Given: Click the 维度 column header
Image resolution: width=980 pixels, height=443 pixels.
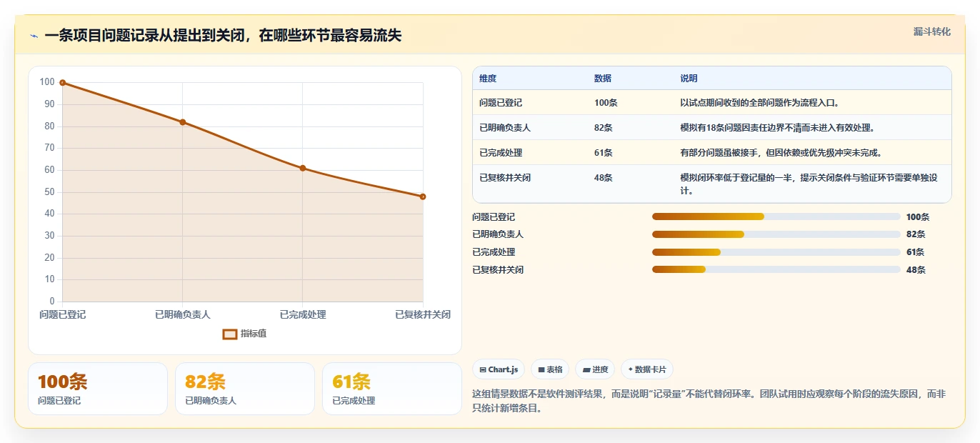Looking at the screenshot, I should [488, 79].
